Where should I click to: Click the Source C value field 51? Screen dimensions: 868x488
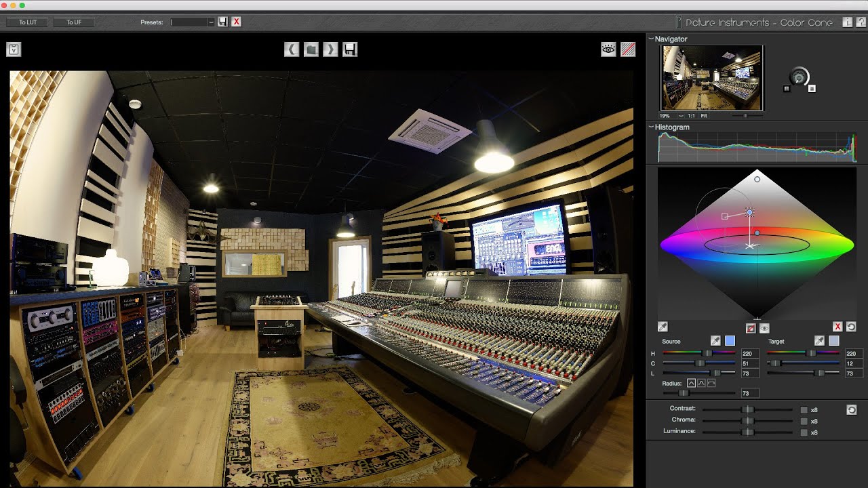750,363
